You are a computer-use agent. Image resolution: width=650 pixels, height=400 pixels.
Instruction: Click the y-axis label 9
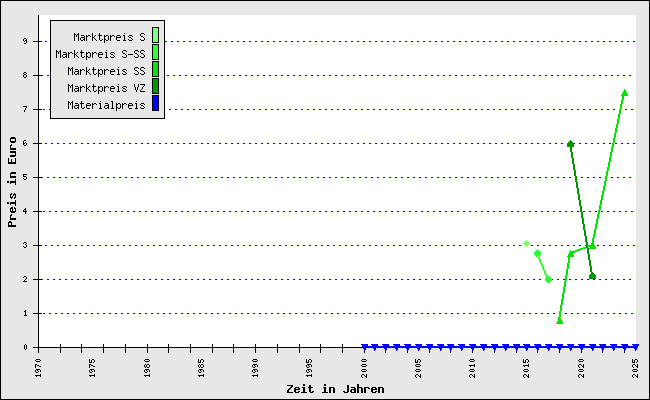(x=26, y=41)
